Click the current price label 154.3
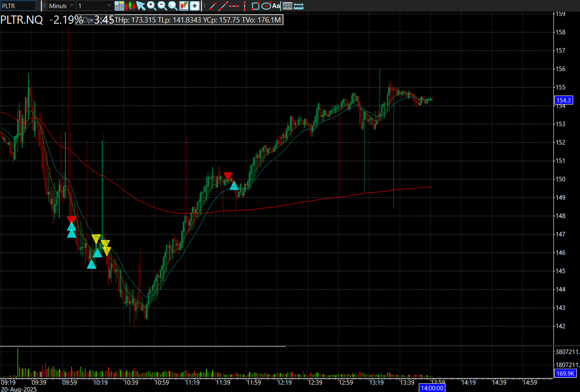The width and height of the screenshot is (580, 392). pos(564,100)
